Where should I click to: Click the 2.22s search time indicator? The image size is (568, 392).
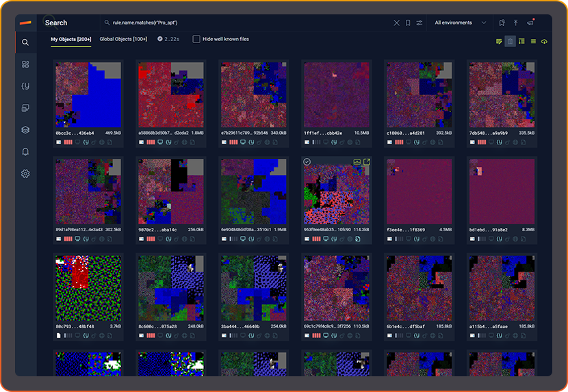tap(168, 39)
